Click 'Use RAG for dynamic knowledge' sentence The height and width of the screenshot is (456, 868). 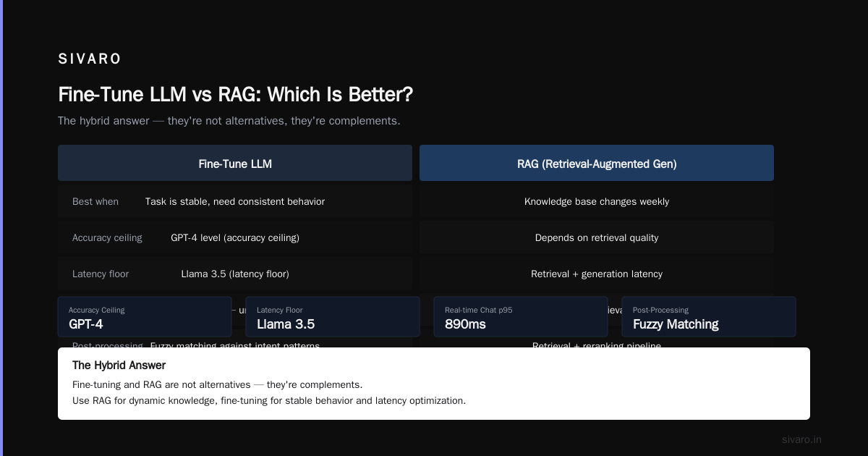tap(269, 400)
